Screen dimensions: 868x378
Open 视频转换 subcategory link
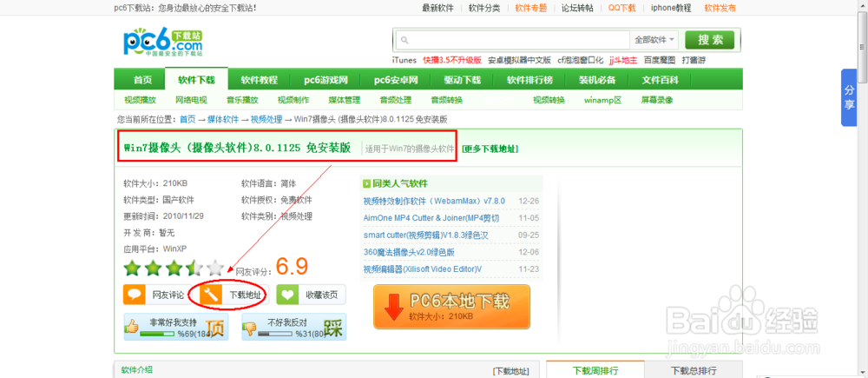point(549,100)
